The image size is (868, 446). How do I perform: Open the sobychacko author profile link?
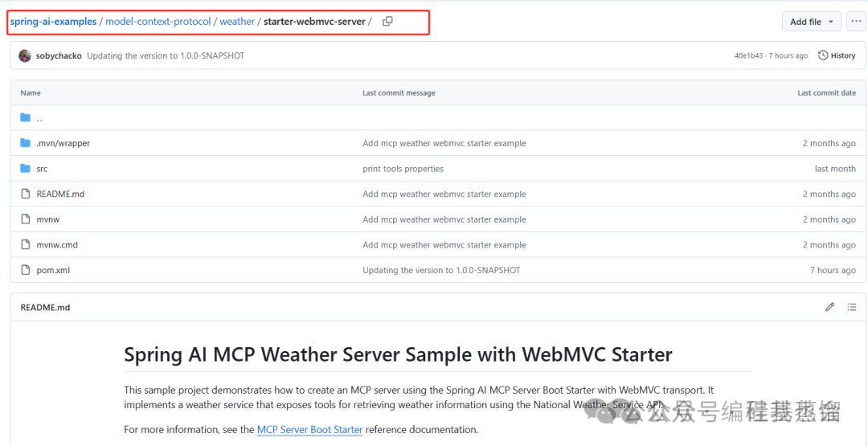click(59, 55)
